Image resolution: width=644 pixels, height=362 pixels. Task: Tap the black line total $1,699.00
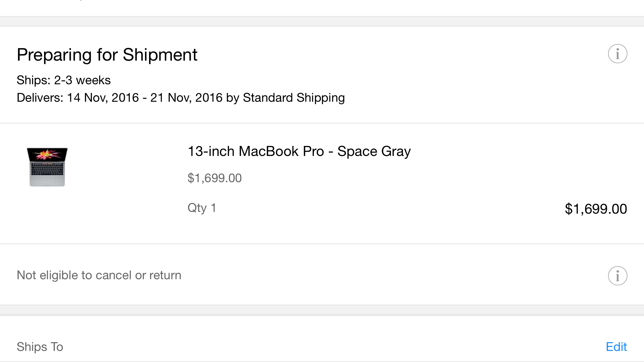point(596,209)
